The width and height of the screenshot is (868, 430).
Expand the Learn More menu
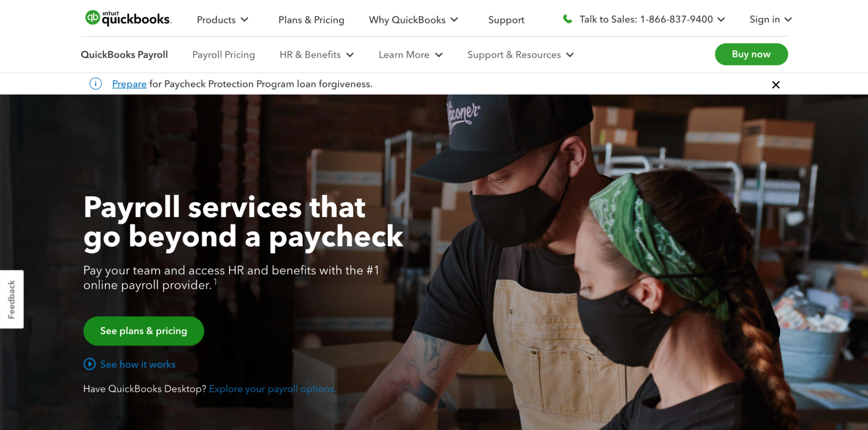[x=410, y=55]
